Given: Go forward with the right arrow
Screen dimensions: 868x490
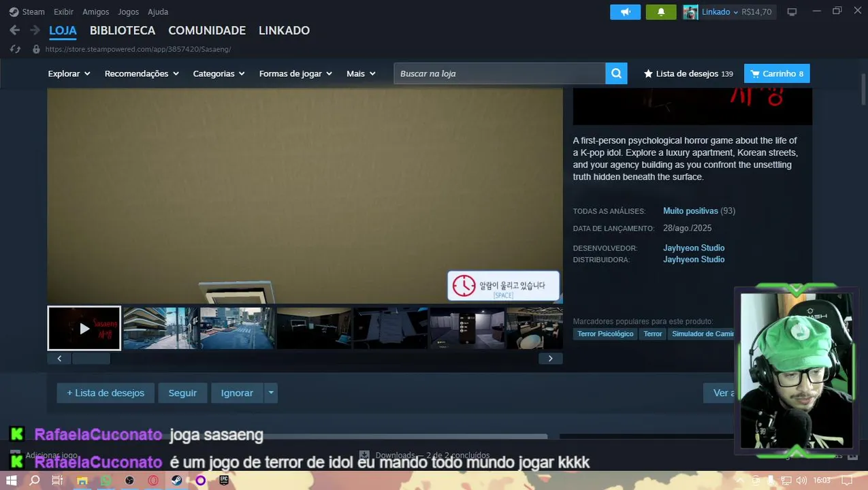Looking at the screenshot, I should point(35,31).
